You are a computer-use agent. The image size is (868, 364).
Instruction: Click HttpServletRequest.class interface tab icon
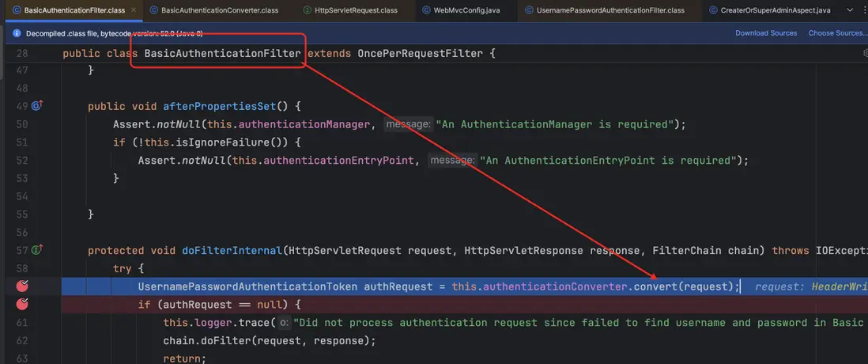(x=308, y=10)
